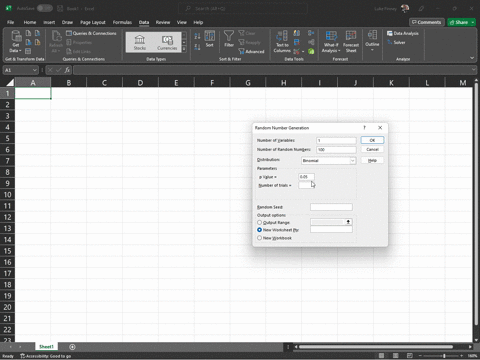This screenshot has width=480, height=360.
Task: Switch to the Formulas tab
Action: pos(122,22)
